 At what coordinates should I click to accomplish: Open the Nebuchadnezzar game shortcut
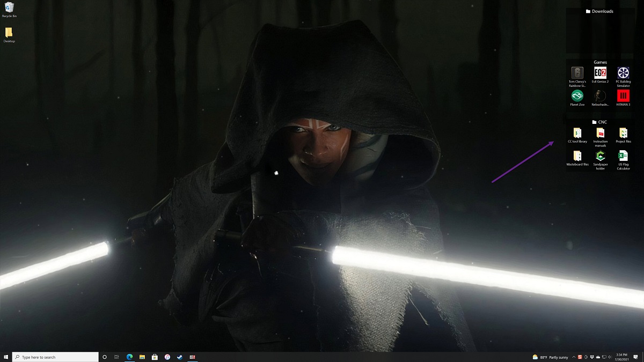(x=600, y=98)
